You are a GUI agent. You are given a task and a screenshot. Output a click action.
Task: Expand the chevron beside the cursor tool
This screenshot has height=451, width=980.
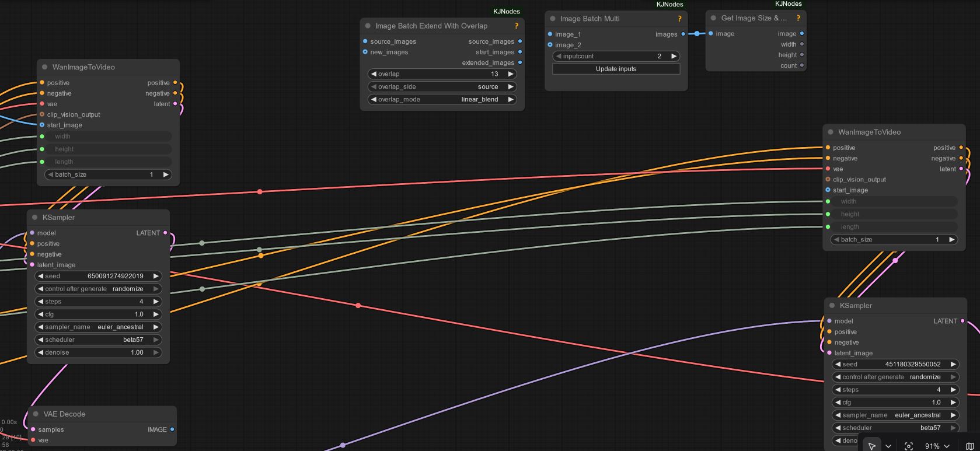tap(888, 446)
